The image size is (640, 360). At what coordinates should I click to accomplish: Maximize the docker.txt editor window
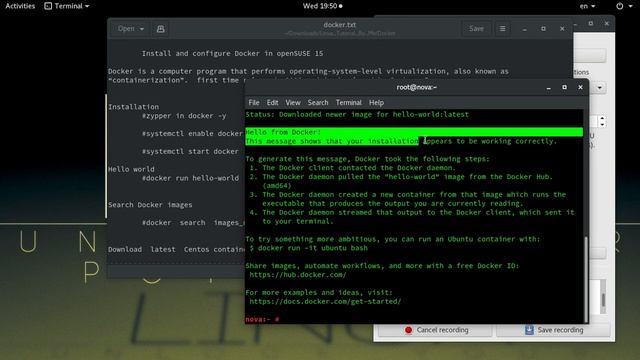tap(543, 29)
